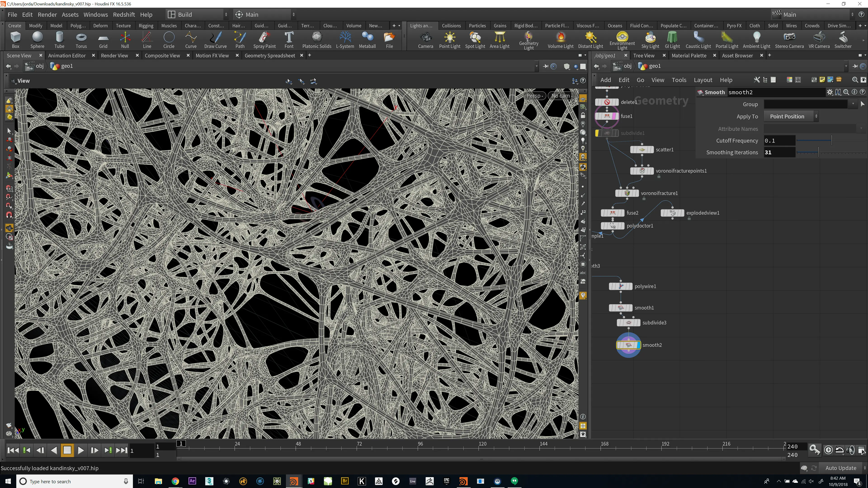Select the Metaball shelf tool
This screenshot has height=488, width=868.
pyautogui.click(x=367, y=40)
